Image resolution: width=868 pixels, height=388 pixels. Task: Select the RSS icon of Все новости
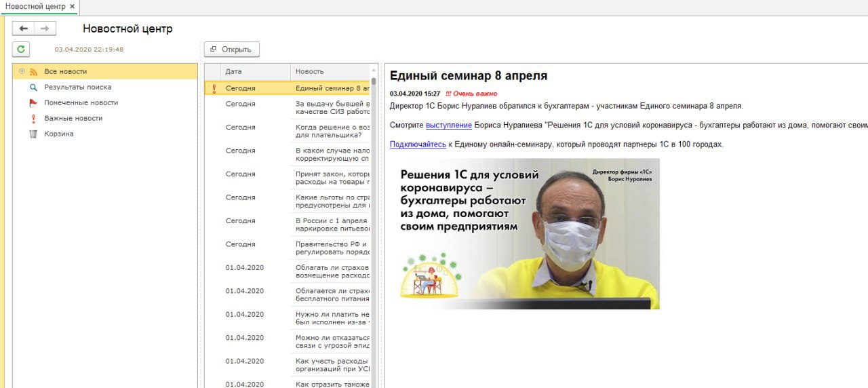(x=33, y=71)
